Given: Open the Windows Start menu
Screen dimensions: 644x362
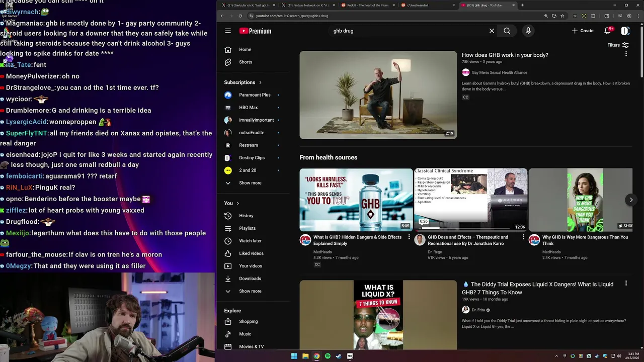Looking at the screenshot, I should tap(294, 356).
